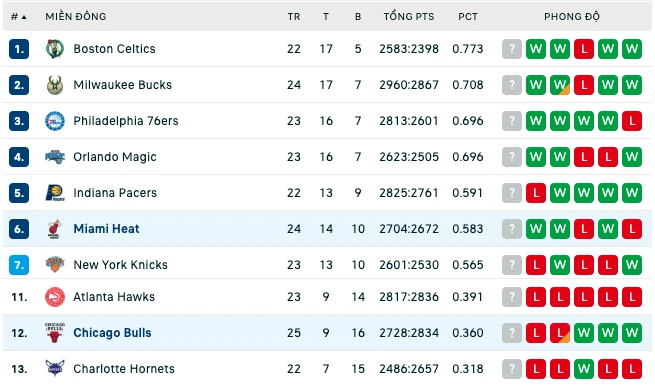The image size is (655, 386).
Task: Click Boston Celtics' gray upcoming match badge
Action: point(512,49)
